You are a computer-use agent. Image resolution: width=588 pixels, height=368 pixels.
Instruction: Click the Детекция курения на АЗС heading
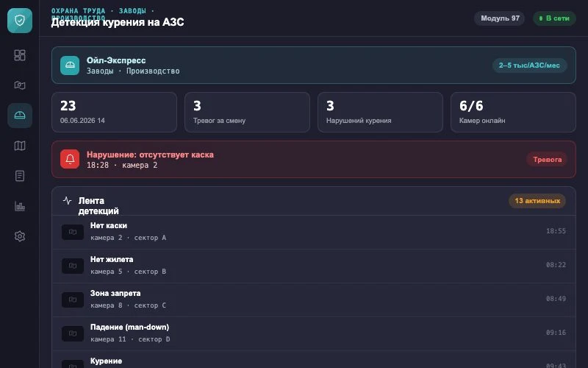[118, 22]
